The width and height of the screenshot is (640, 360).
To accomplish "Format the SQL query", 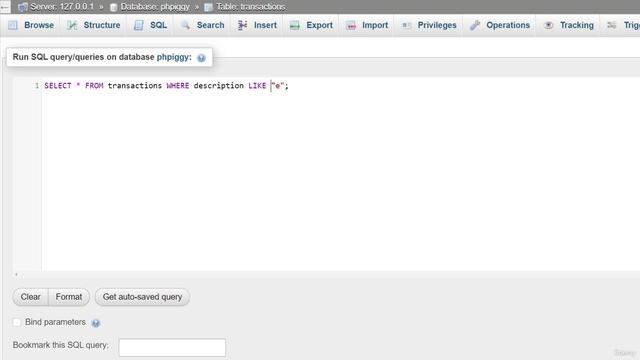I will click(x=69, y=297).
